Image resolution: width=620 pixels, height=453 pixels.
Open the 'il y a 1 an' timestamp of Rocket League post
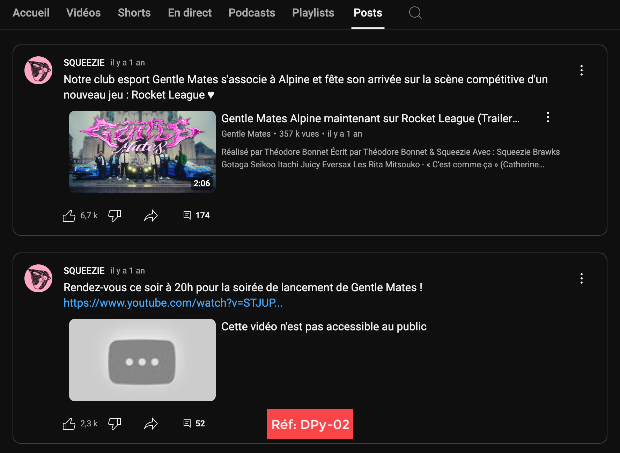(x=128, y=62)
